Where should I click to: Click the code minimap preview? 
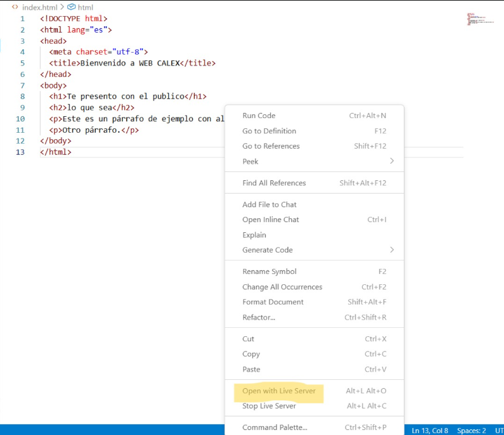[x=480, y=19]
